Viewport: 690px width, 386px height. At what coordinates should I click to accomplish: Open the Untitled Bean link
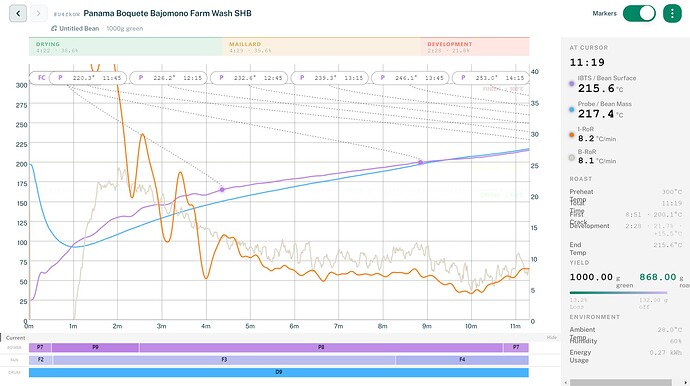[x=79, y=28]
